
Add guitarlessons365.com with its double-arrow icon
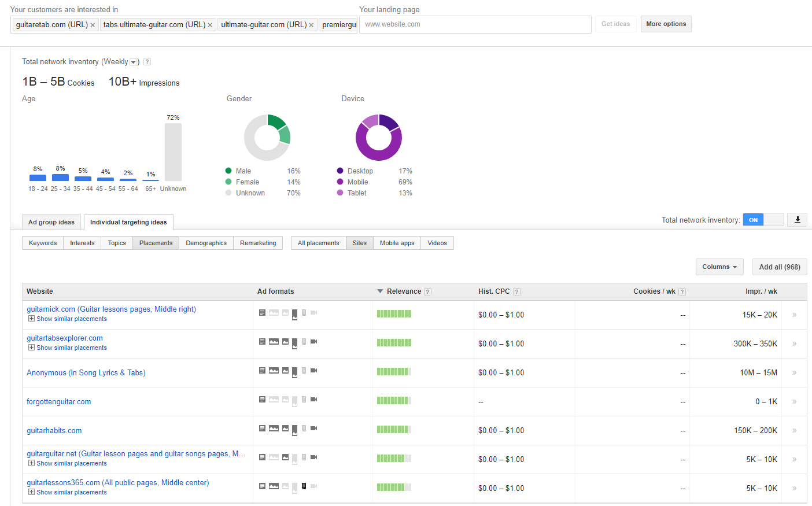pos(794,488)
